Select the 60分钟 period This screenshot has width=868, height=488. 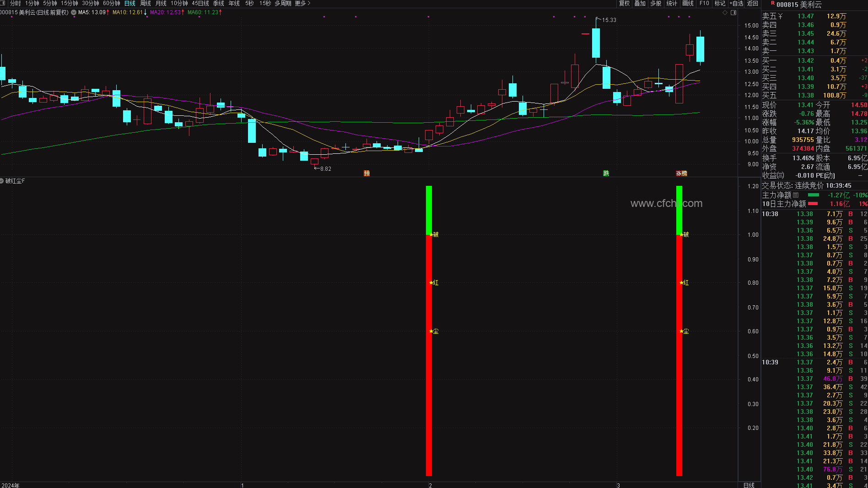(x=112, y=3)
